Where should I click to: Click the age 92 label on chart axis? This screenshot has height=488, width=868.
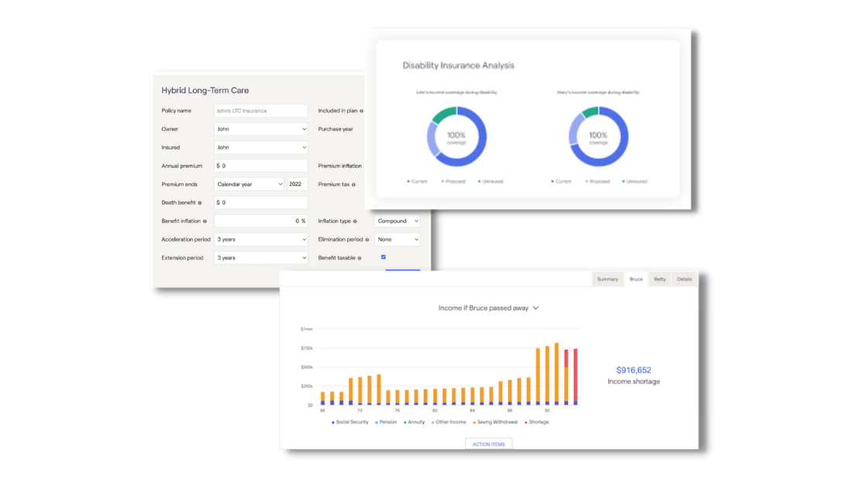point(547,411)
